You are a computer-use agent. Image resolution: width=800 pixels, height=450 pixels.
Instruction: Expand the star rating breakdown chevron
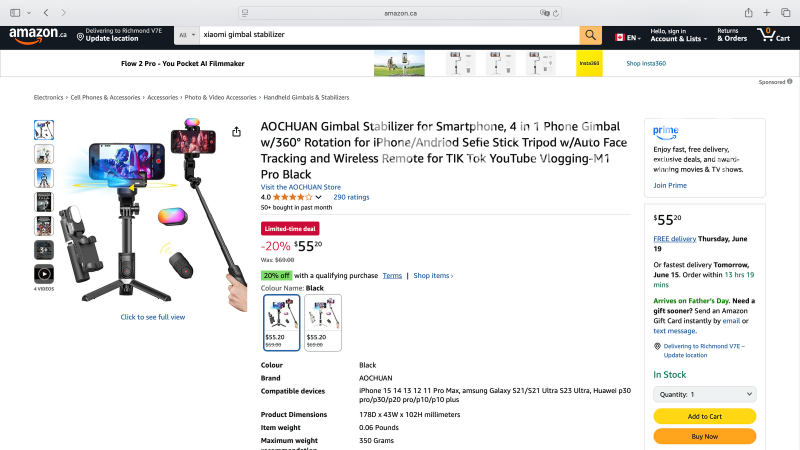tap(318, 197)
